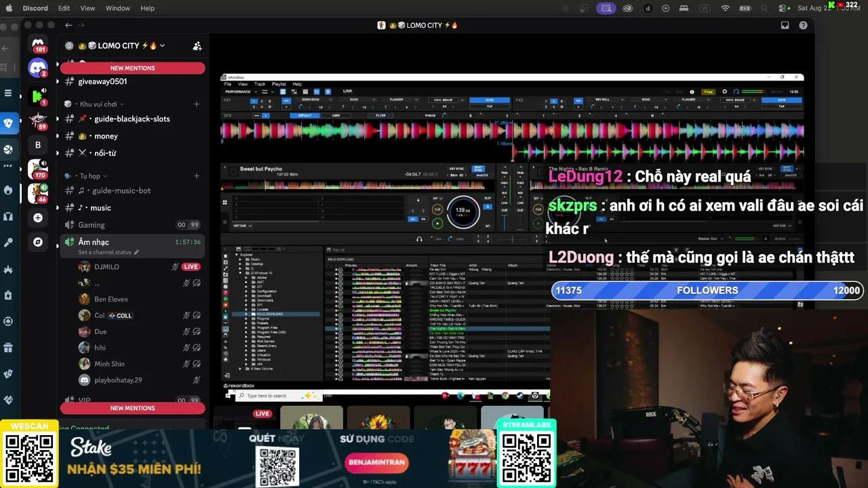Go back with the Discord back arrow
This screenshot has height=488, width=868.
(x=68, y=25)
